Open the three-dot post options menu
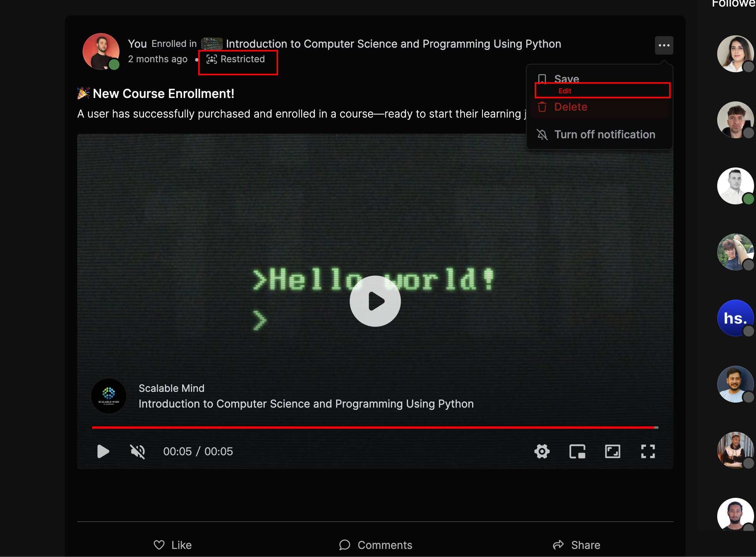 pyautogui.click(x=664, y=45)
